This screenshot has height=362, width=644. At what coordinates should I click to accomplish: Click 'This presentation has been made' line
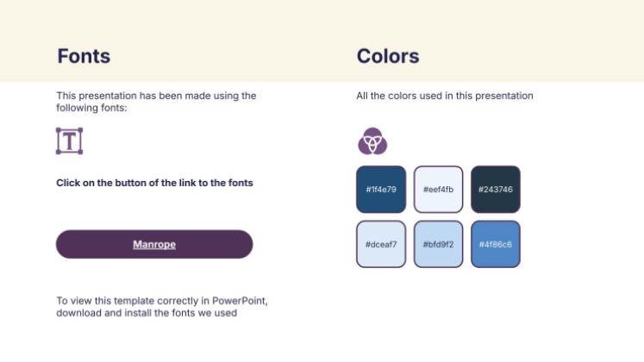(x=156, y=96)
